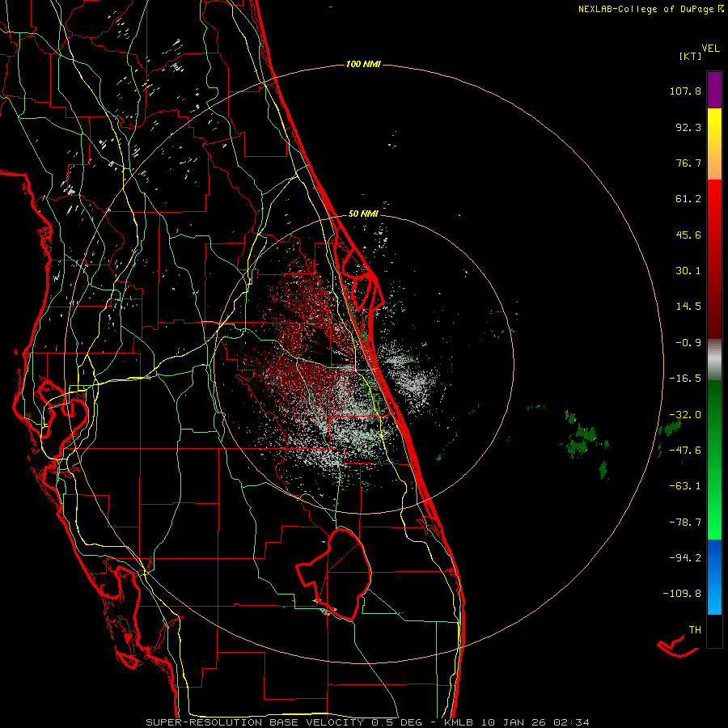Click the 45.6 legend value
Viewport: 728px width, 728px height.
coord(688,235)
